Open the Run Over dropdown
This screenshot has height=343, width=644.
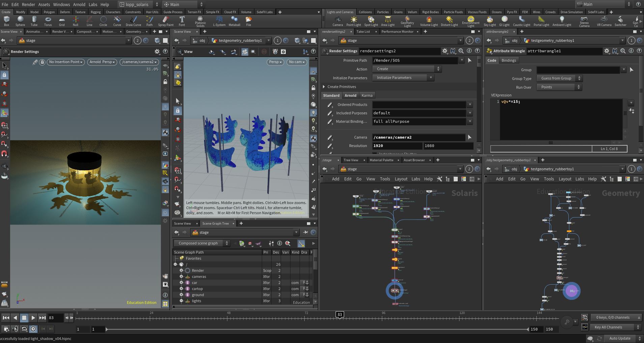click(559, 87)
